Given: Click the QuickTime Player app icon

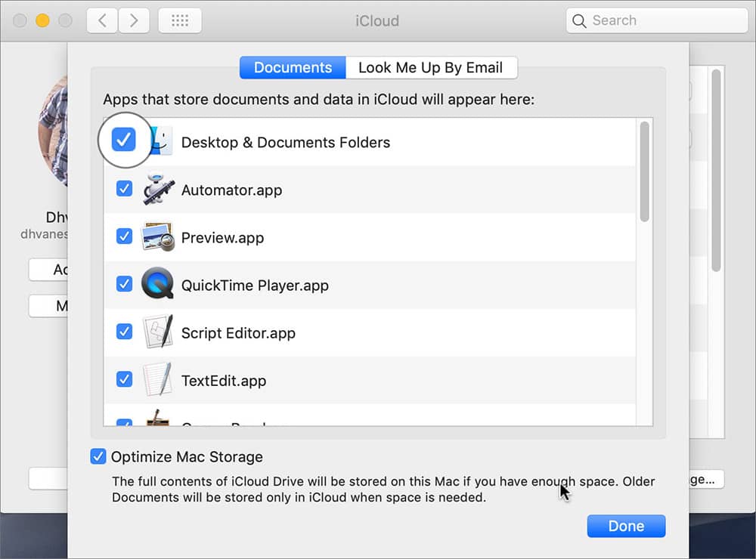Looking at the screenshot, I should point(158,285).
